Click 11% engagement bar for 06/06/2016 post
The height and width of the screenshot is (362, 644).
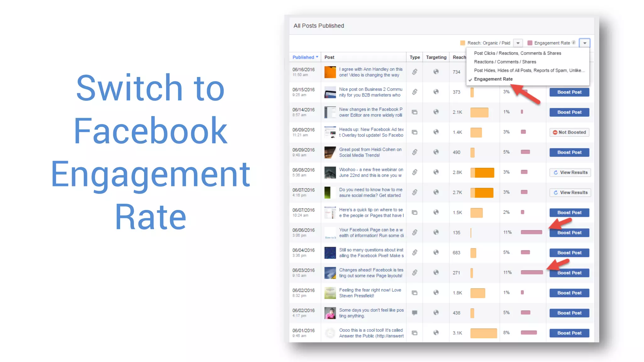[x=531, y=232]
